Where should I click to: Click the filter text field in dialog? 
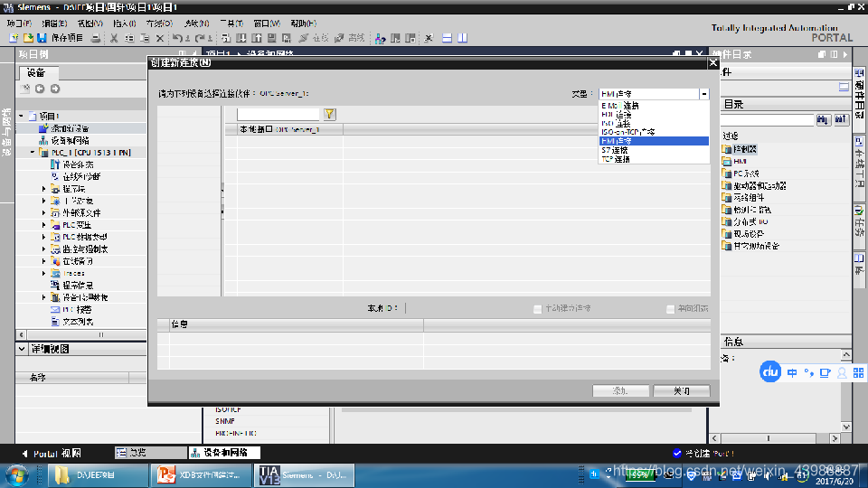click(x=278, y=114)
